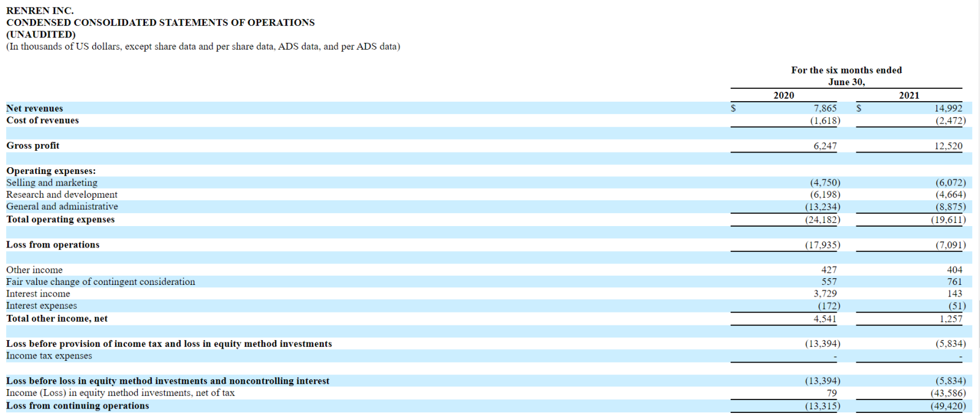Click Gross profit value 6,247

pyautogui.click(x=825, y=146)
